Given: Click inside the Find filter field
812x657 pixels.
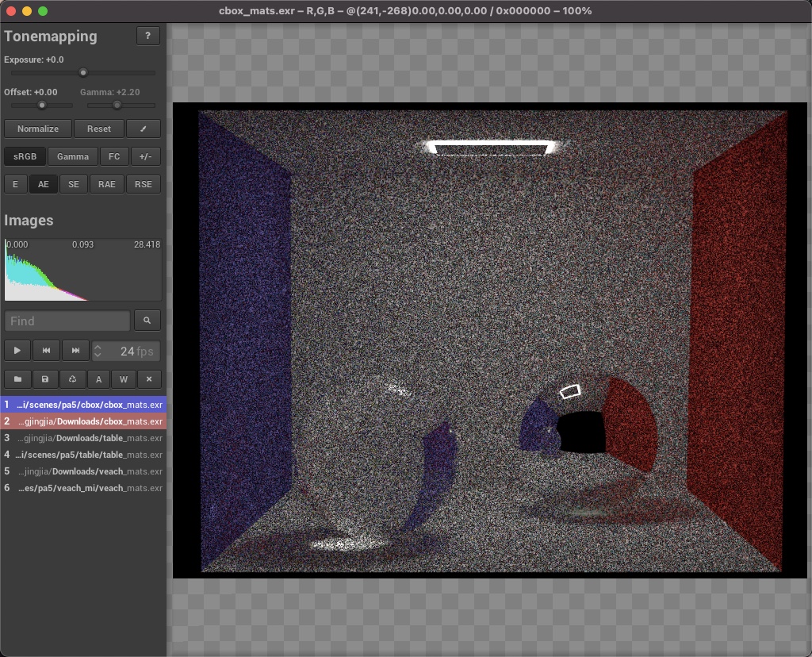Looking at the screenshot, I should click(67, 321).
